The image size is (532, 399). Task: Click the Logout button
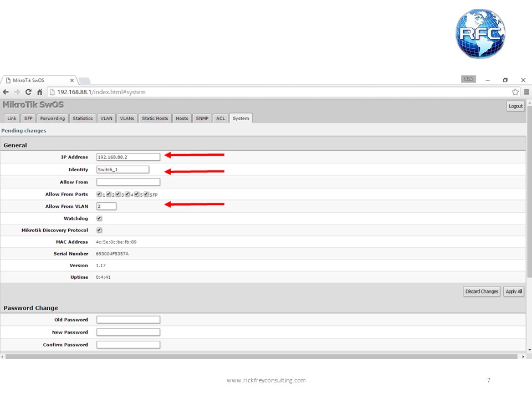click(x=515, y=105)
